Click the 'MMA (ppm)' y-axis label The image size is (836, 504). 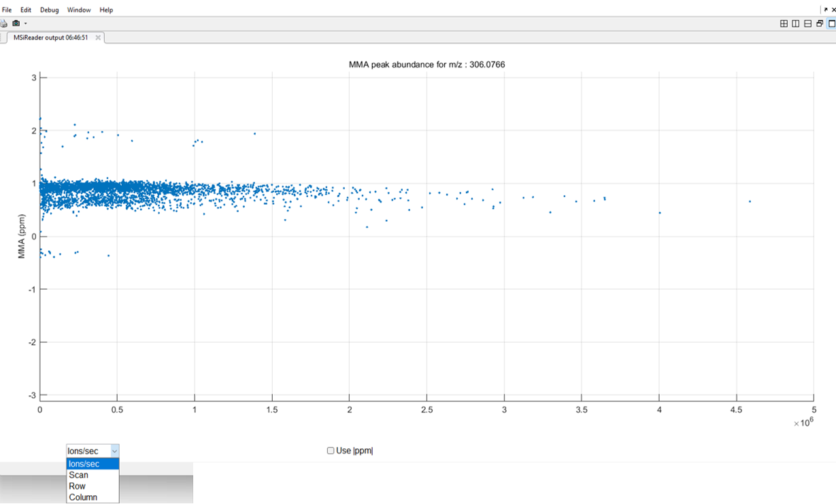(21, 236)
